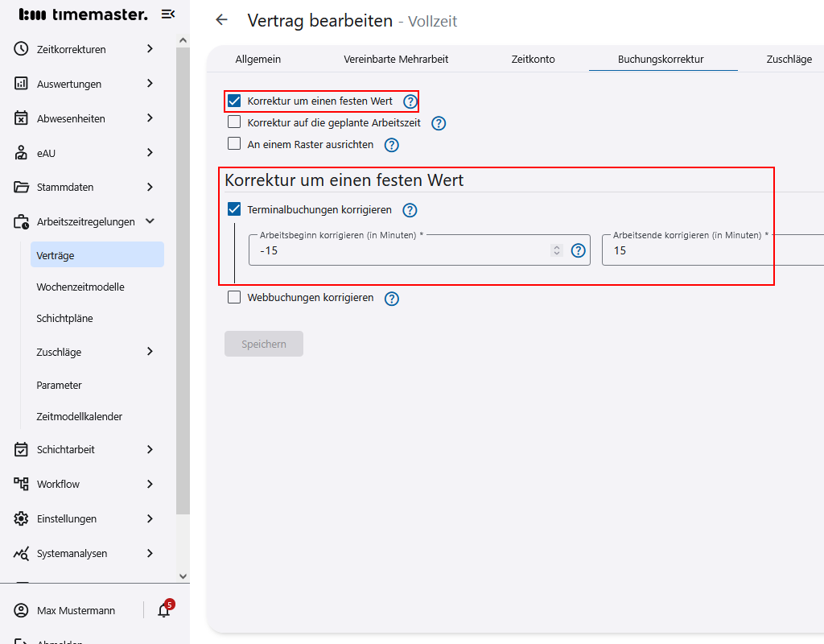Open help for Korrektur um einen festen Wert
The image size is (824, 644).
(x=410, y=101)
